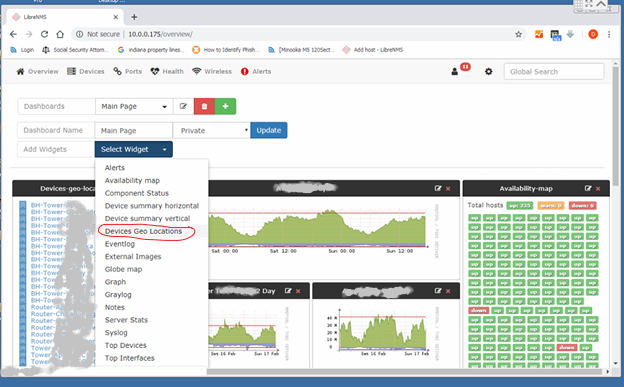Click the green up: 235 hosts badge

[519, 205]
